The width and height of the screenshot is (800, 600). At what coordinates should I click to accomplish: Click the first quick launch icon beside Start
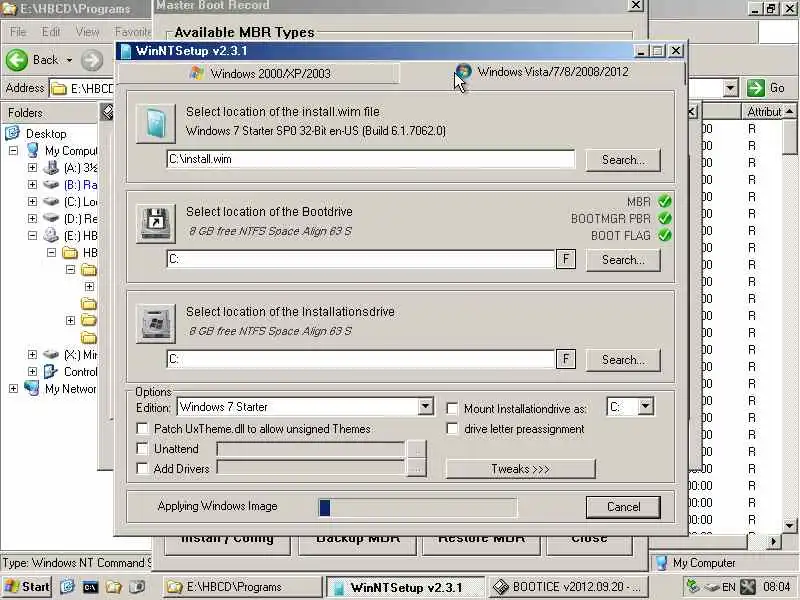pos(67,587)
